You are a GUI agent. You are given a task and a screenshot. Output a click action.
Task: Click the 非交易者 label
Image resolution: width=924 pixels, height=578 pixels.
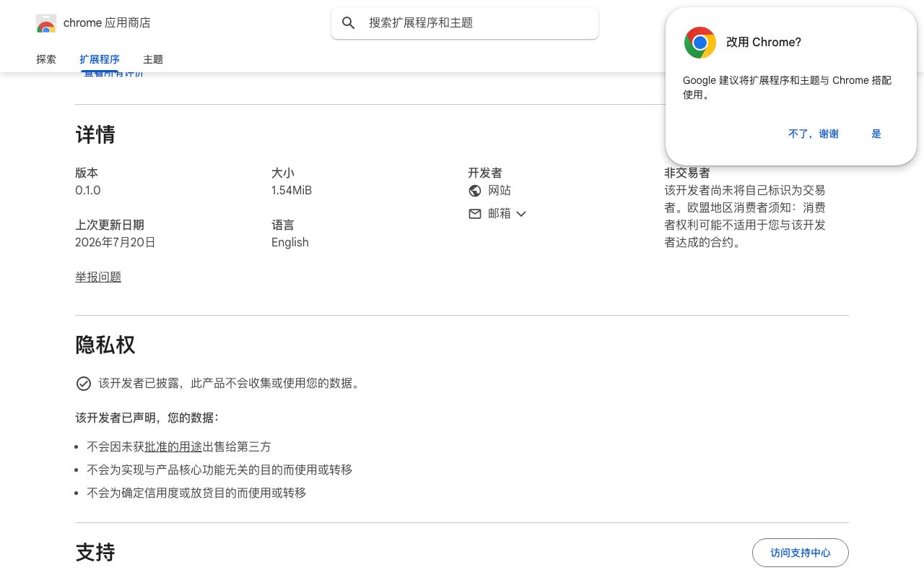(x=687, y=173)
